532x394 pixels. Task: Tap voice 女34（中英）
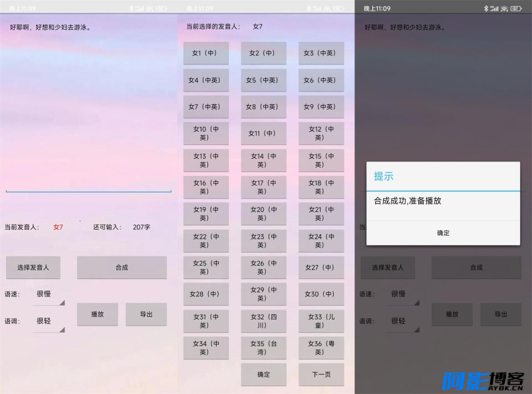tap(206, 348)
